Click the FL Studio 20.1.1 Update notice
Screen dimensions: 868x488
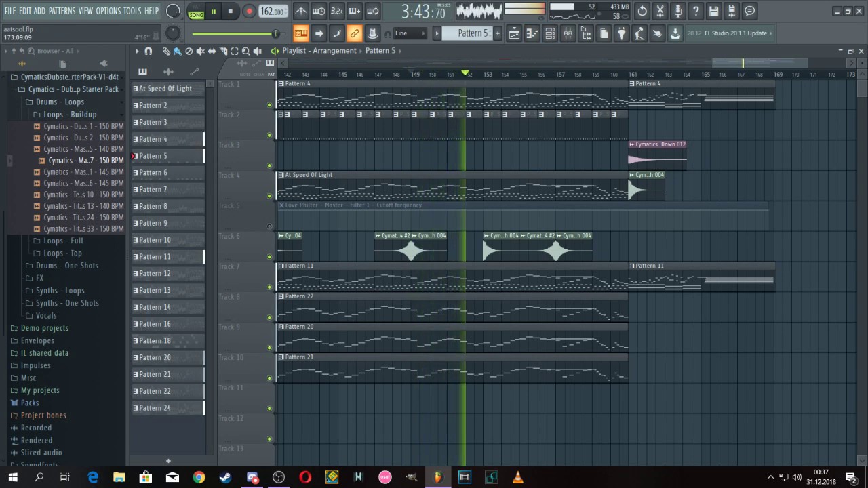(x=729, y=33)
